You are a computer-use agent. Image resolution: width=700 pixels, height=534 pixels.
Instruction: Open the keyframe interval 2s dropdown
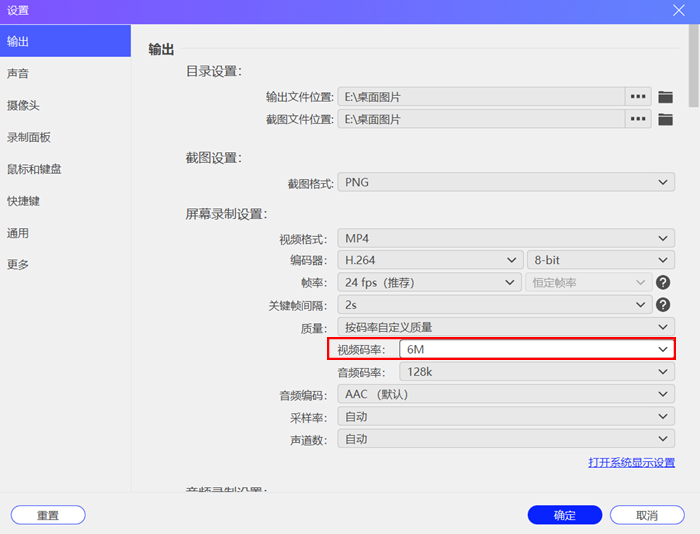(495, 305)
